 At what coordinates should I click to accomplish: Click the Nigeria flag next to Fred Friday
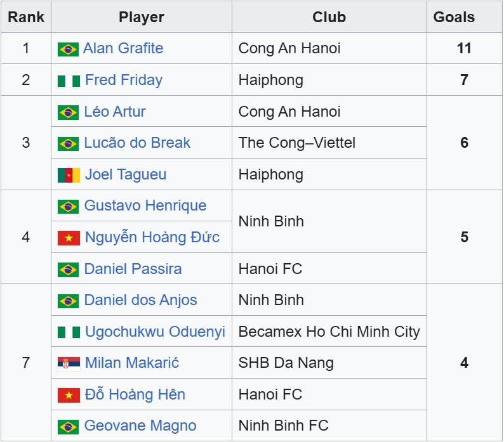coord(69,81)
